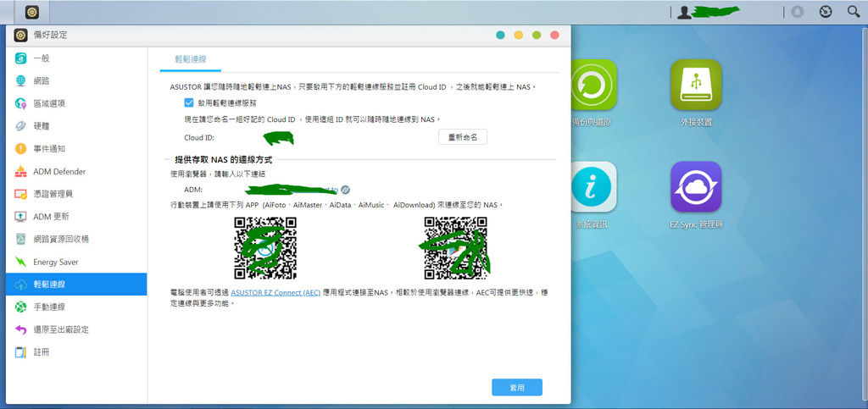Click the right QR code image
Viewport: 868px width, 409px height.
click(455, 248)
